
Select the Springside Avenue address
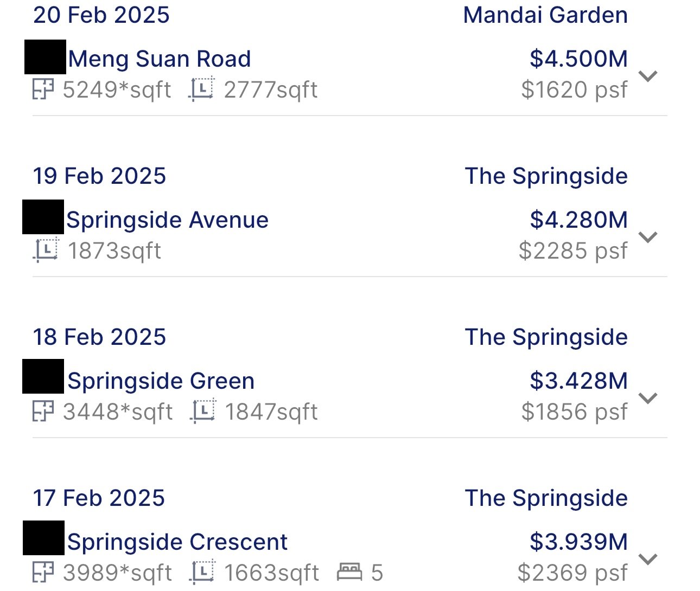[x=167, y=220]
